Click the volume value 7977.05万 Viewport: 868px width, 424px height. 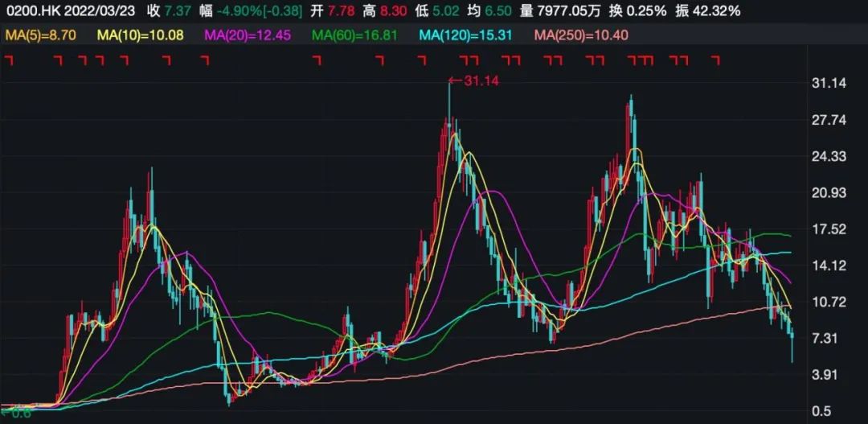click(x=570, y=10)
